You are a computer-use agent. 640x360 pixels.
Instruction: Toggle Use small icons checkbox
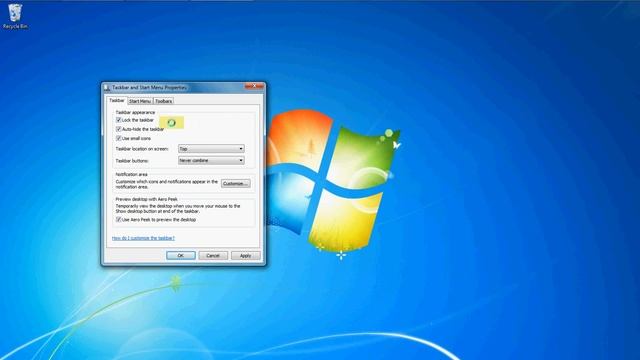click(119, 138)
